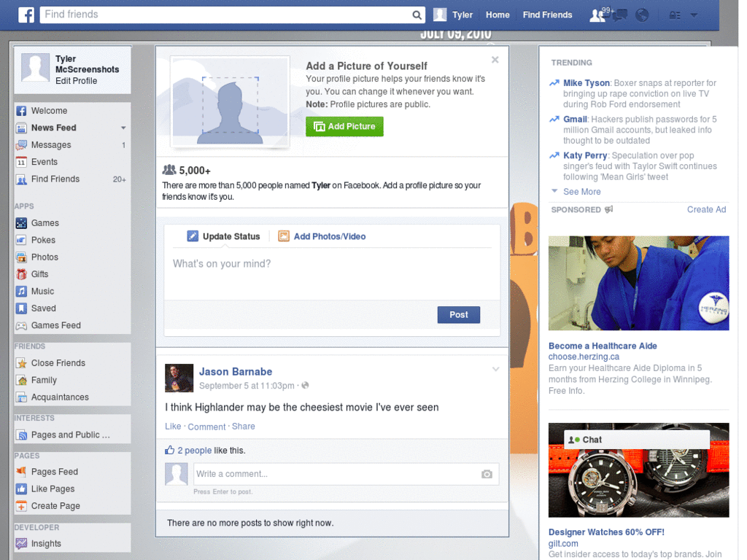
Task: Click the Facebook logo in top bar
Action: [x=26, y=15]
